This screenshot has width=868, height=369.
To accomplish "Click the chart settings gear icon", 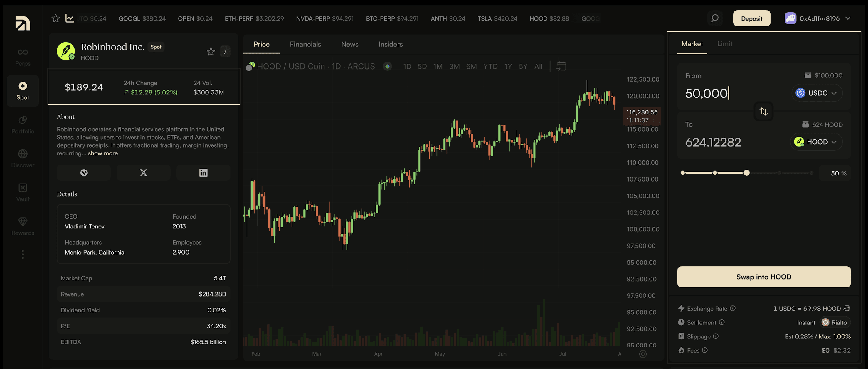I will (642, 354).
